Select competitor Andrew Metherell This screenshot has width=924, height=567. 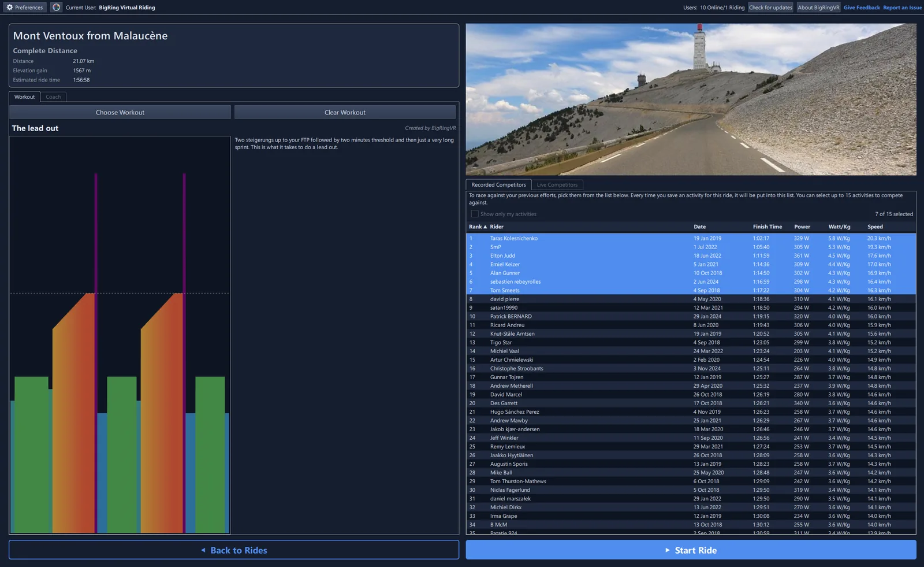pos(691,386)
